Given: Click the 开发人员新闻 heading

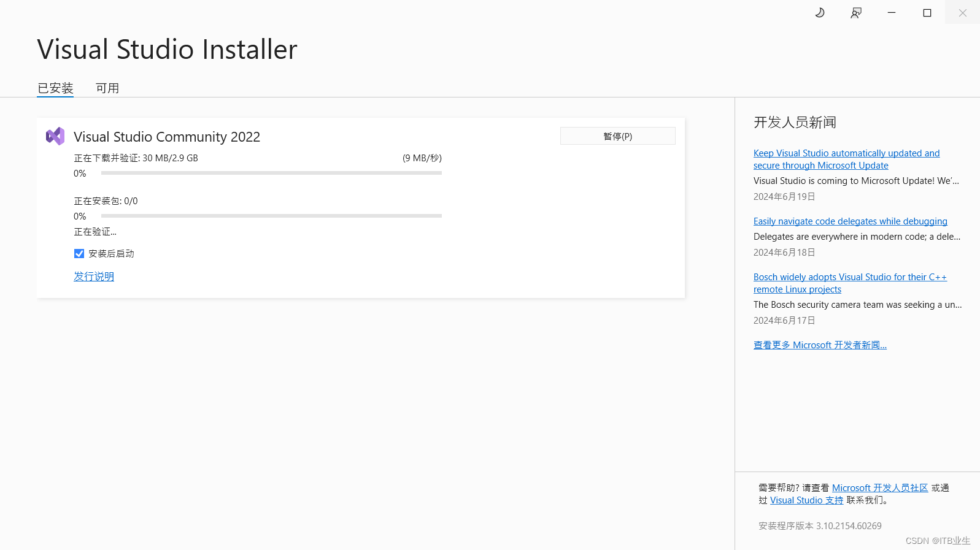Looking at the screenshot, I should [x=795, y=123].
